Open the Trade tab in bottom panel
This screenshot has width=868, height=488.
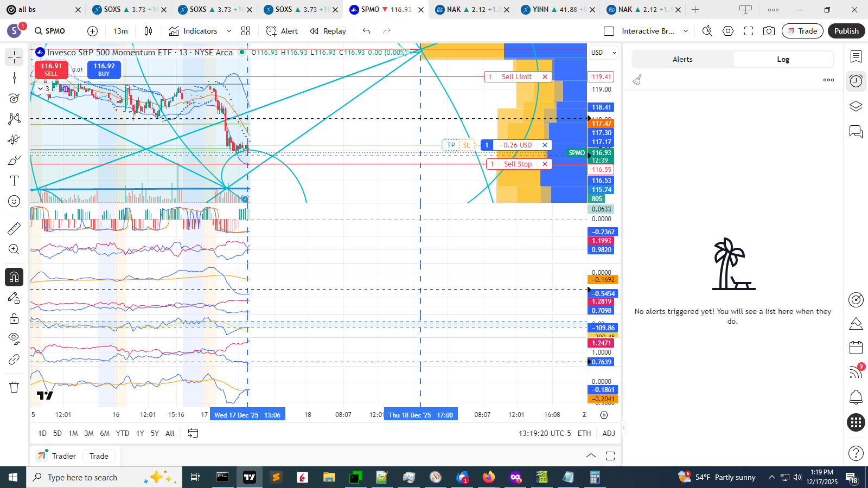click(99, 456)
